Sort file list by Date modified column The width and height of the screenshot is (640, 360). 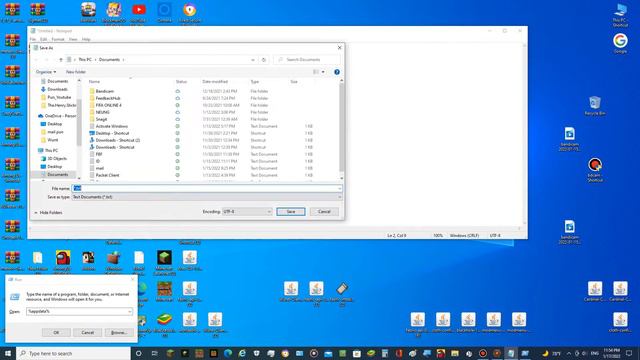(x=215, y=82)
